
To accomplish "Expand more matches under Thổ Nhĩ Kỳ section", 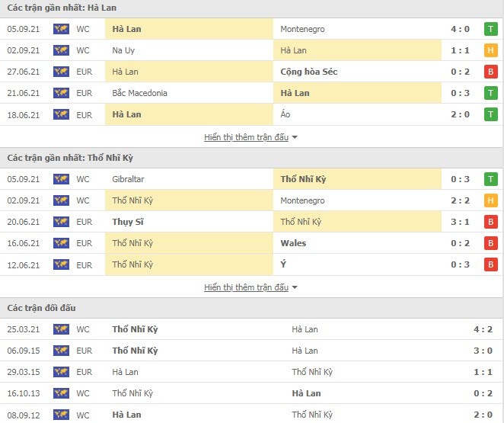I will [x=247, y=287].
